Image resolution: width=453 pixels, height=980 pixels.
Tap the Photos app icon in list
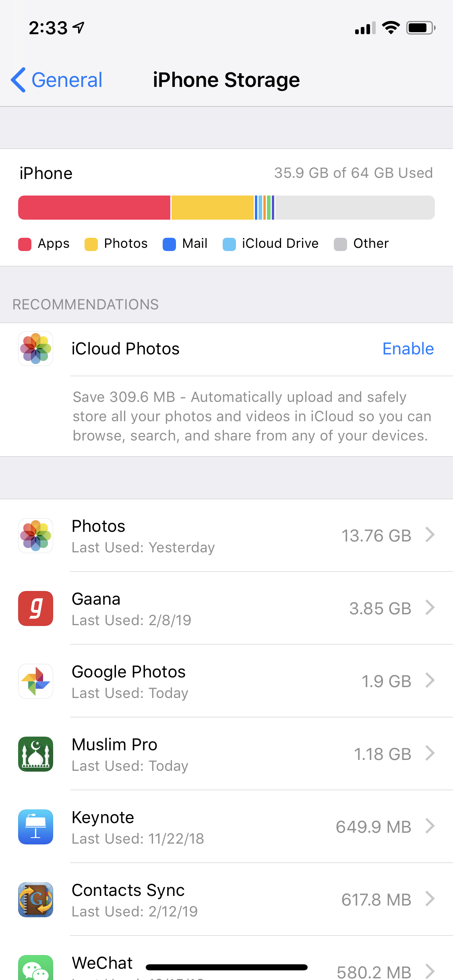tap(35, 535)
